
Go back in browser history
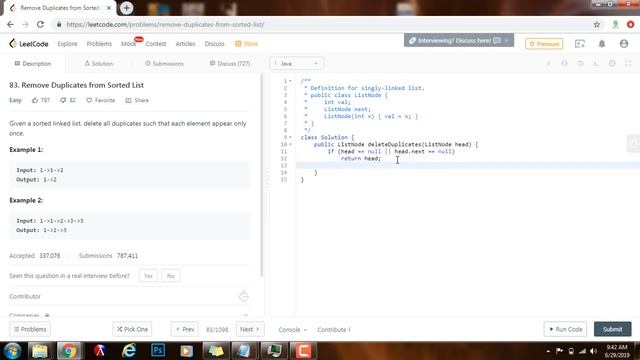point(10,24)
